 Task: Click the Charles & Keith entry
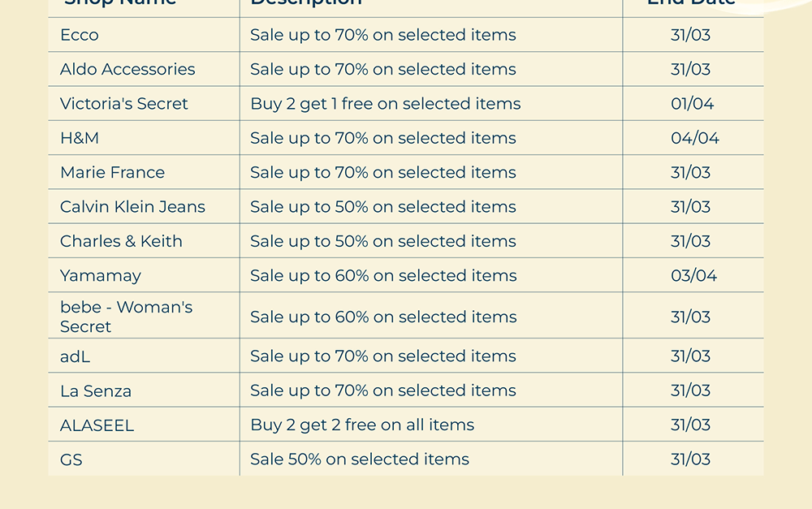(121, 241)
